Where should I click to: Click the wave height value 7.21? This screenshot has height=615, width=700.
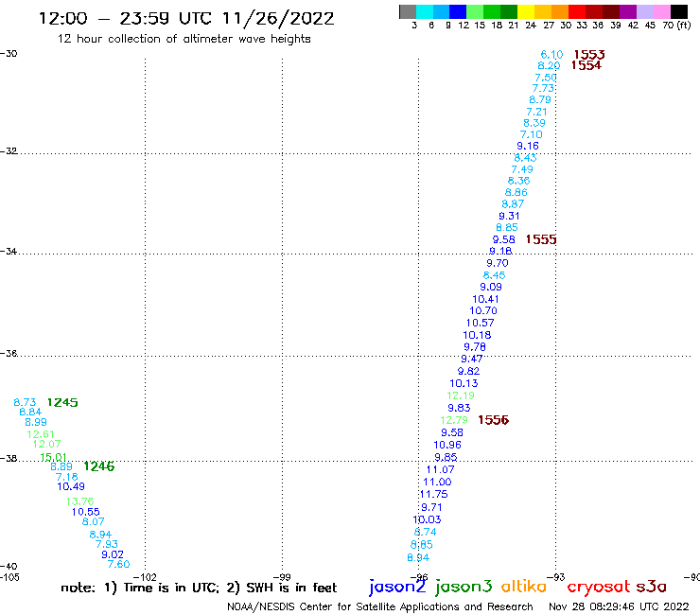(536, 112)
